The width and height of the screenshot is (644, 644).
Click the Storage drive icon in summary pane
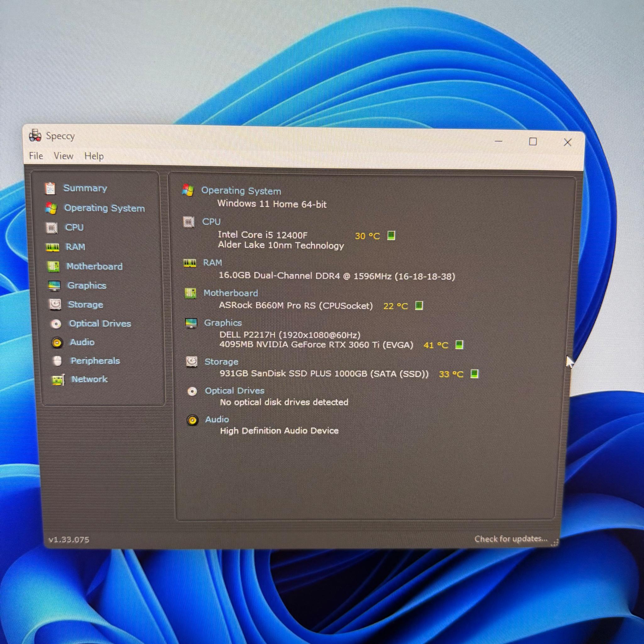coord(192,362)
